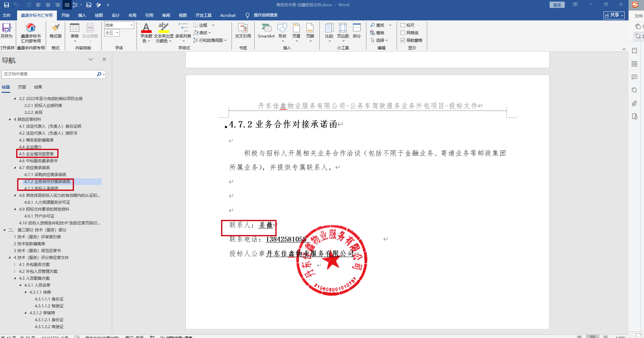Justify text using quick access toolbar

67,5
